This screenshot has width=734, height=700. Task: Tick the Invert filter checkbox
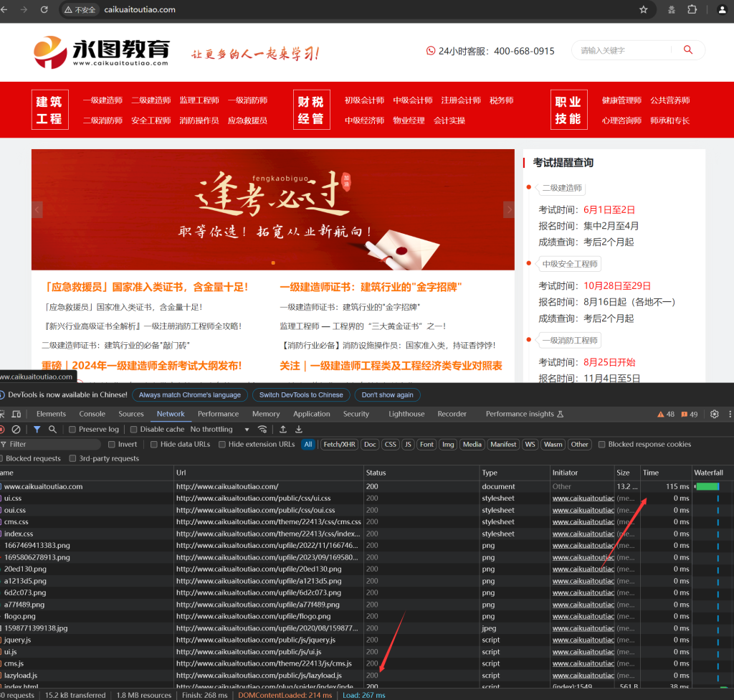[111, 445]
